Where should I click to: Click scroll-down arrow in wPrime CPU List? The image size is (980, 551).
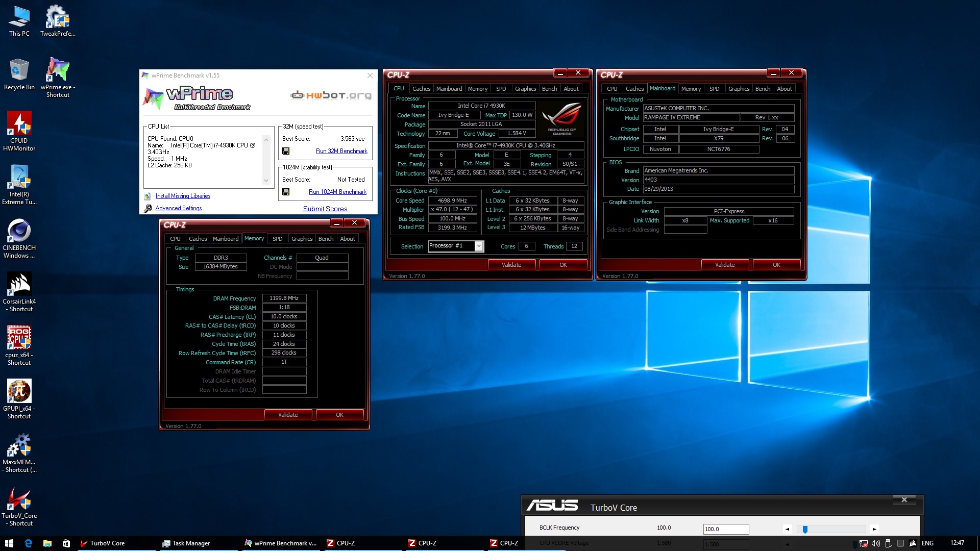tap(266, 181)
